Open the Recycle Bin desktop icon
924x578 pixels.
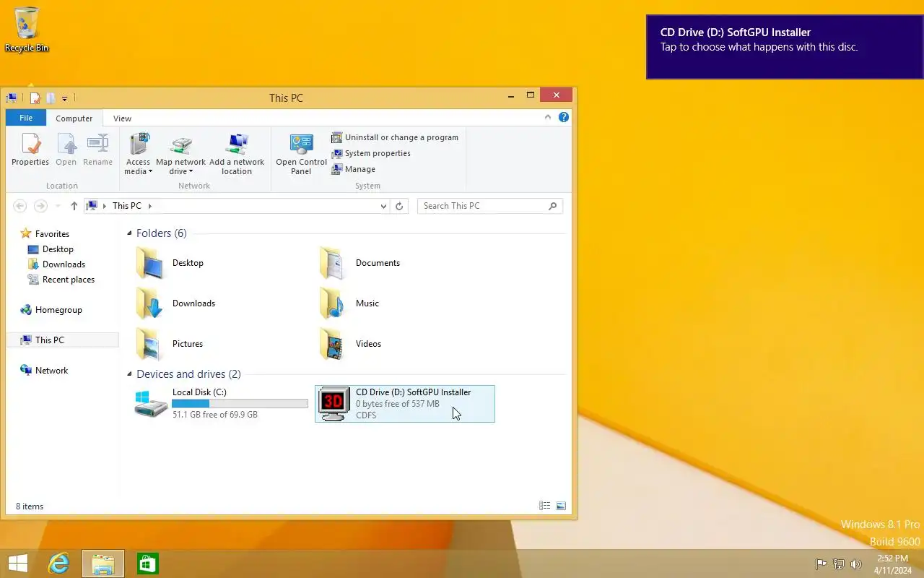coord(27,29)
